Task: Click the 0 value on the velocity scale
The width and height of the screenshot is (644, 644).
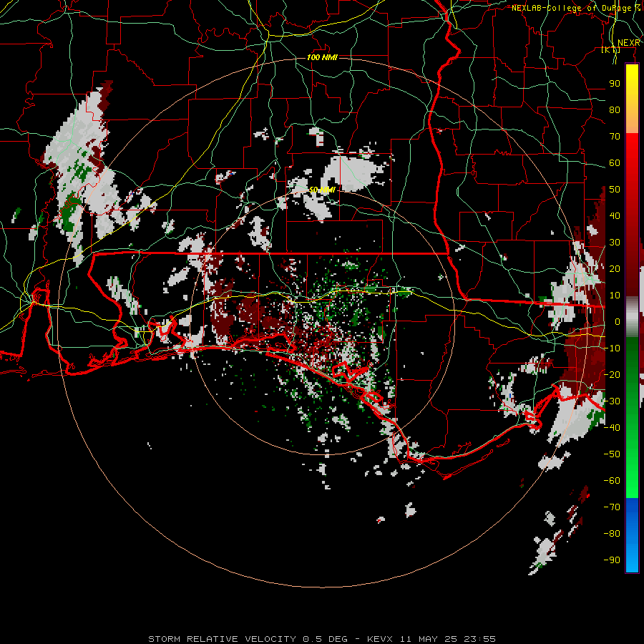Action: [x=618, y=321]
